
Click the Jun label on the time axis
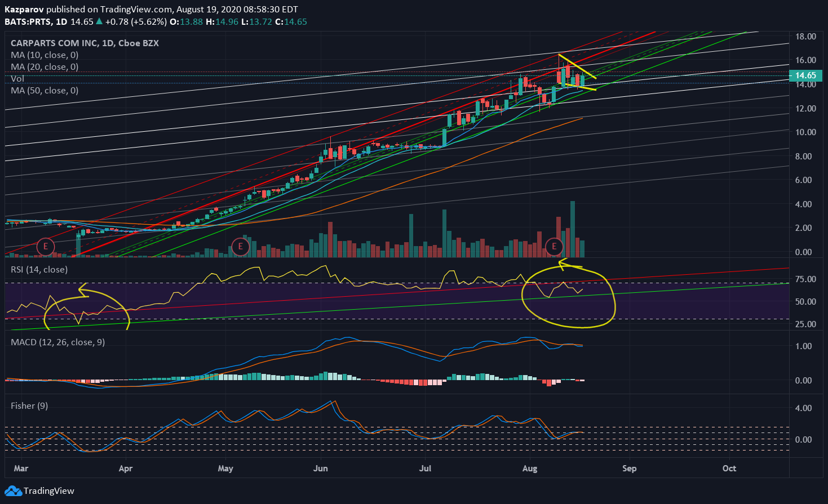(x=320, y=469)
